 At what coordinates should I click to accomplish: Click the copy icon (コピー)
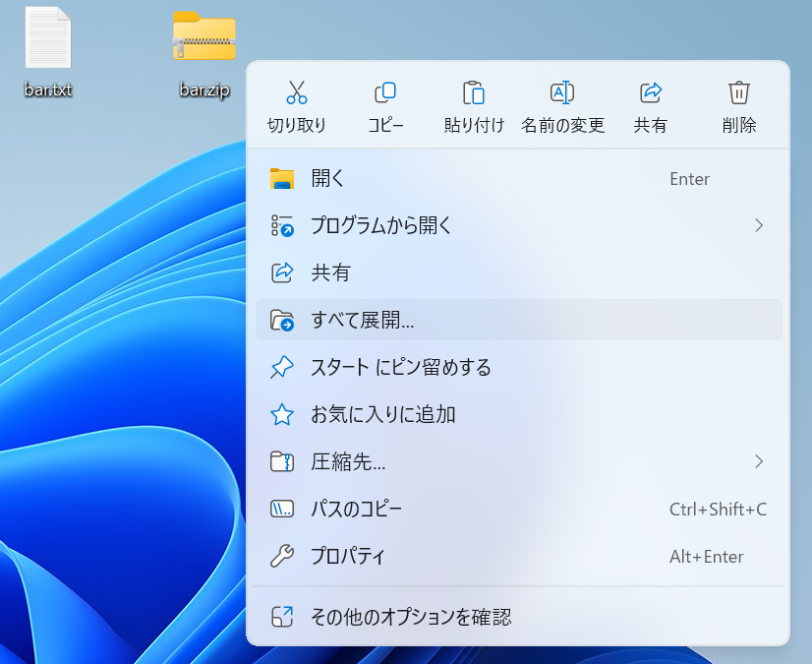(385, 93)
